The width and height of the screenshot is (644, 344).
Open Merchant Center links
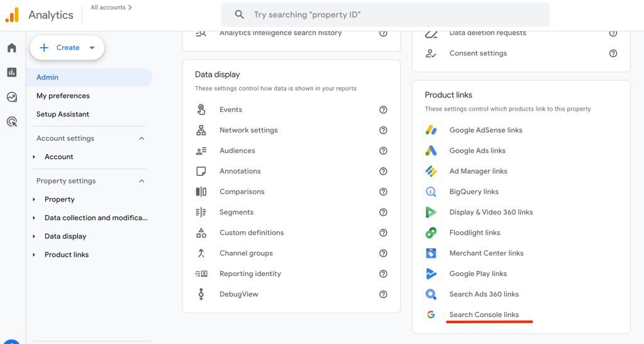[x=486, y=253]
